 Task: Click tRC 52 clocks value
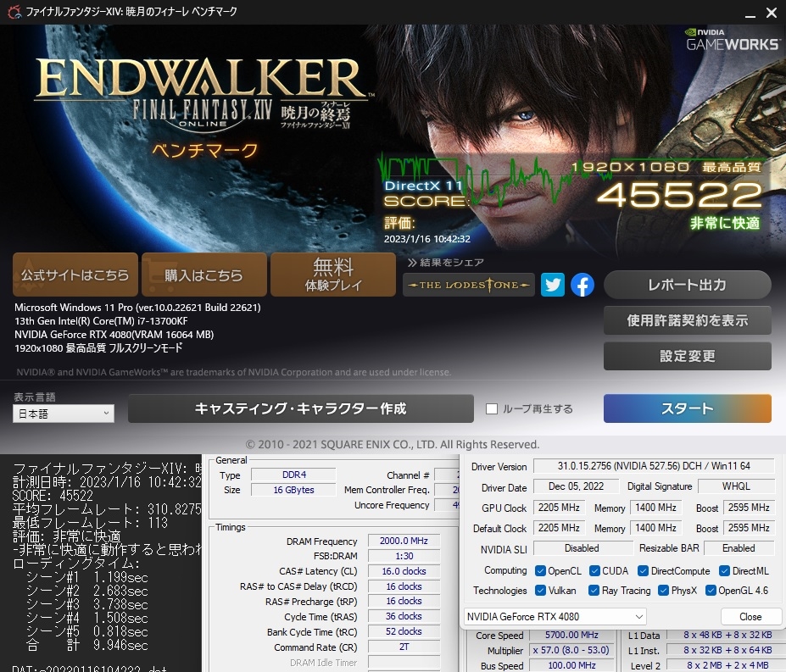(x=404, y=631)
